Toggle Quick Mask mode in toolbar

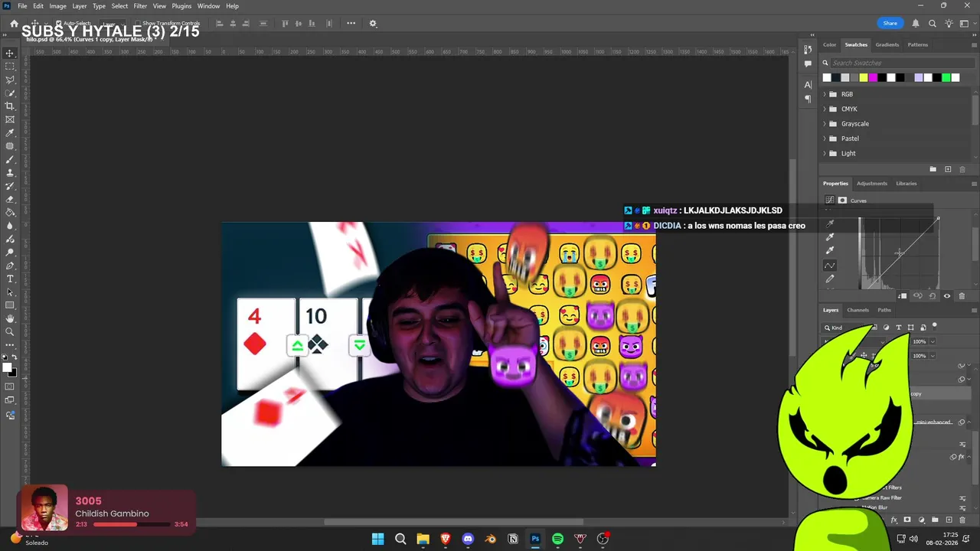coord(10,386)
